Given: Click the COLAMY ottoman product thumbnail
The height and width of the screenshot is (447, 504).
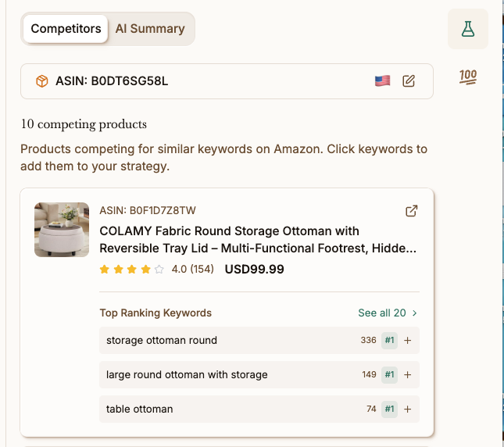Looking at the screenshot, I should coord(62,230).
